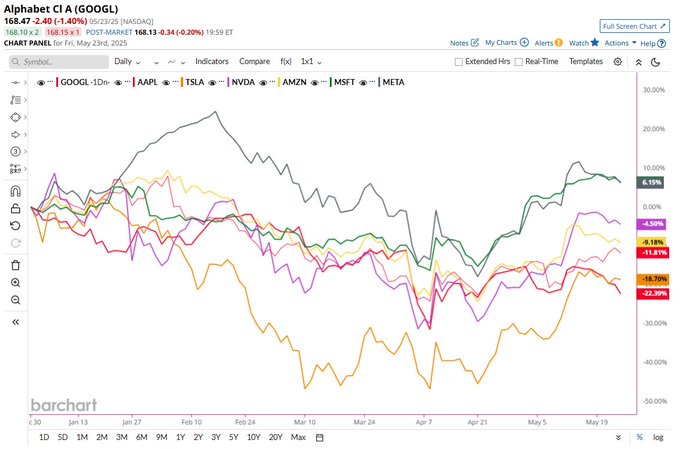This screenshot has width=680, height=449.
Task: Hide the GOOGL series eye icon
Action: (41, 82)
